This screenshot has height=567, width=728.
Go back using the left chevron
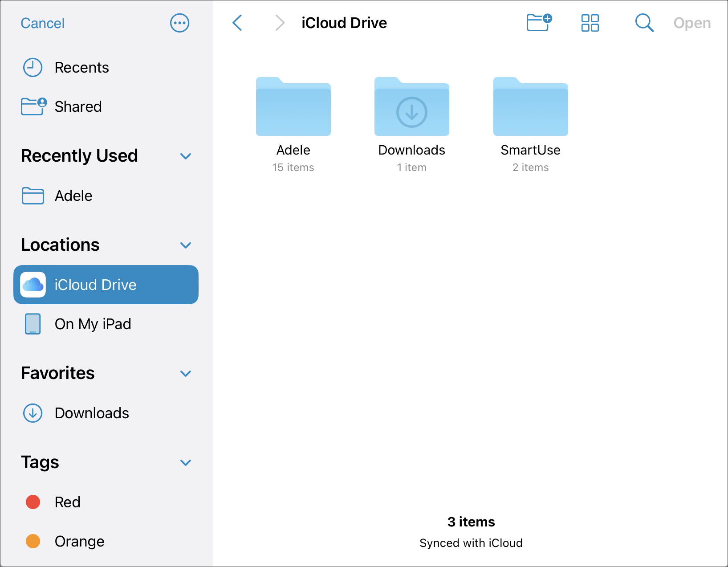tap(237, 23)
